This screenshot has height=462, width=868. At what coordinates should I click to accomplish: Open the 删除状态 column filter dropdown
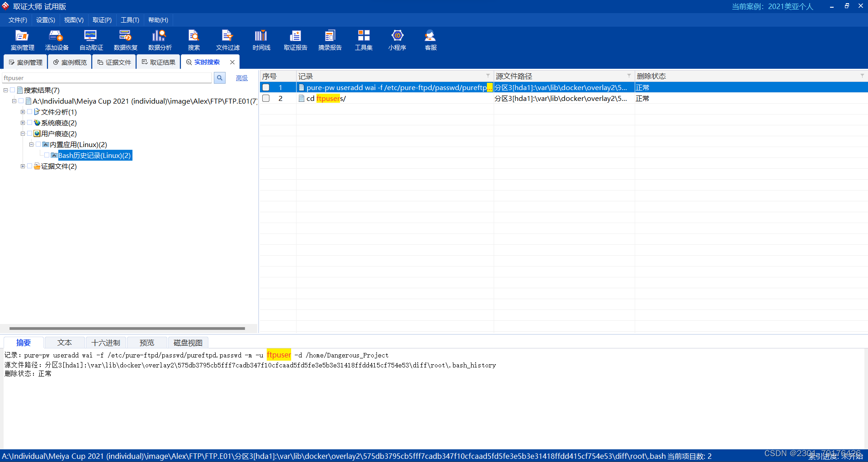pos(862,76)
